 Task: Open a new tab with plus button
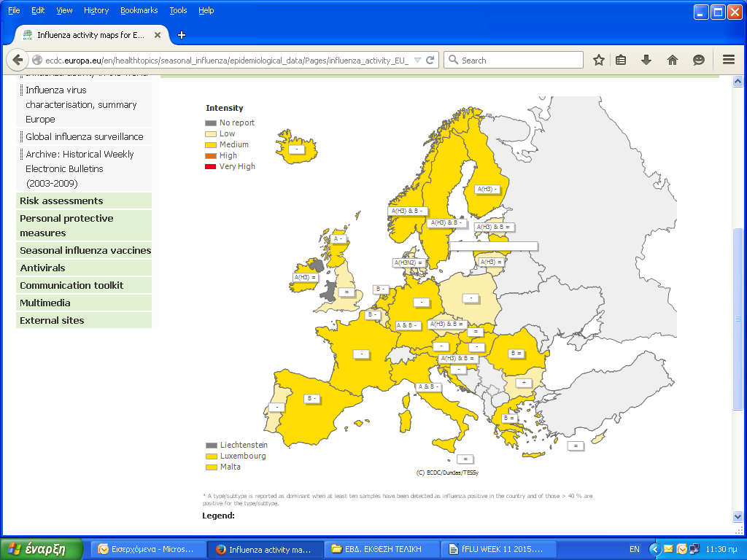[x=182, y=35]
